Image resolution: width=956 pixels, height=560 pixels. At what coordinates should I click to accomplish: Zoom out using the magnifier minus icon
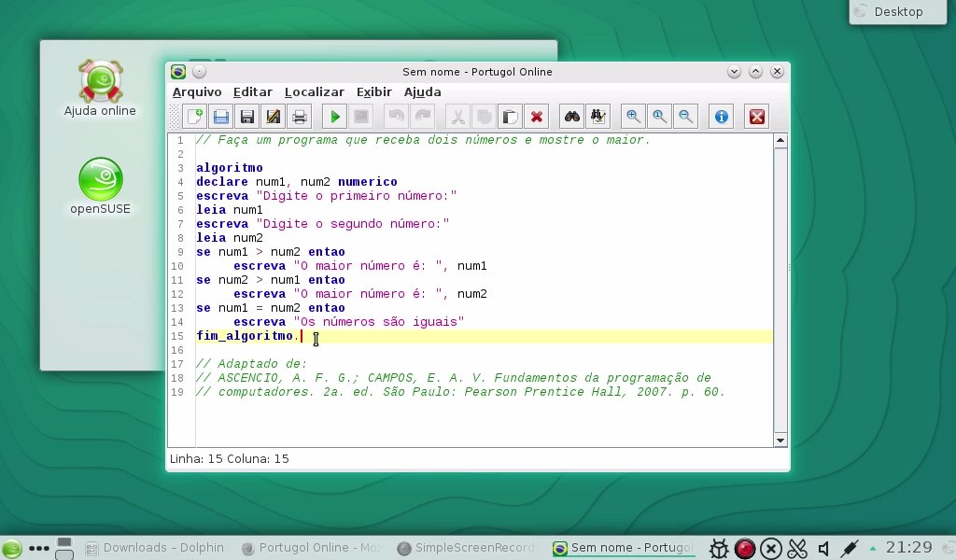[685, 117]
